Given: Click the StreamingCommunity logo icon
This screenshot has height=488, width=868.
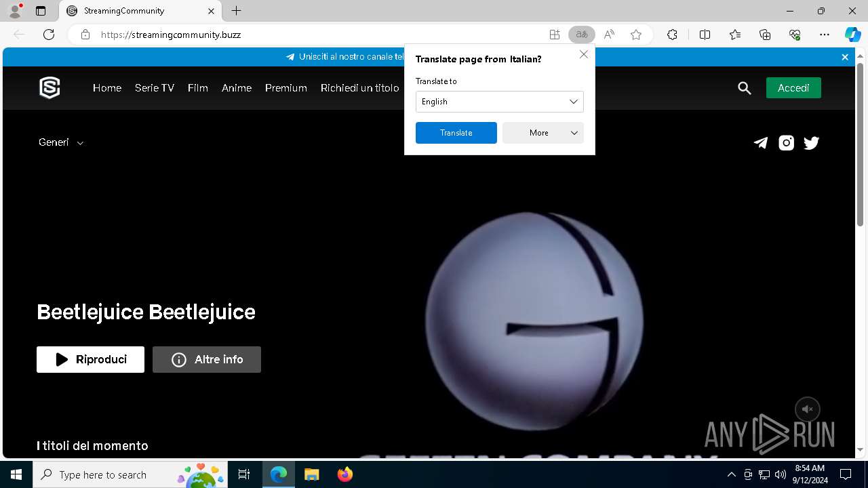Looking at the screenshot, I should (x=50, y=88).
